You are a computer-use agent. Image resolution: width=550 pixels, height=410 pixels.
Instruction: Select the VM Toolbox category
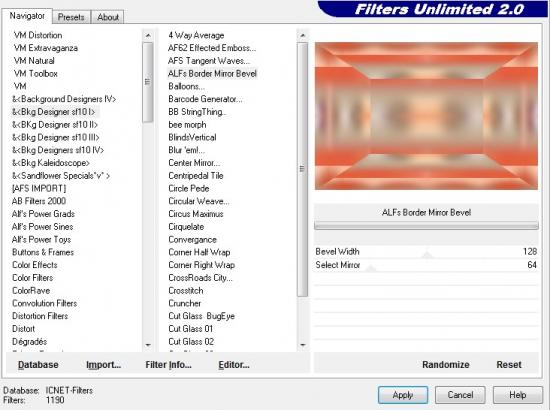(36, 74)
